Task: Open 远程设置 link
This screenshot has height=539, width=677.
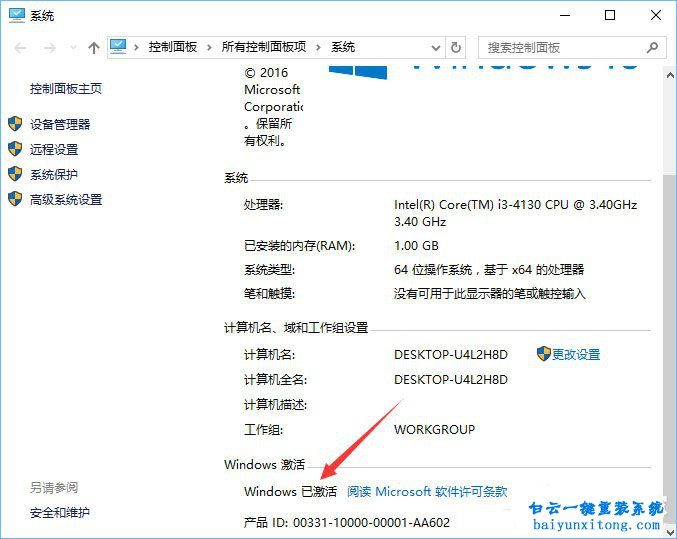Action: 54,150
